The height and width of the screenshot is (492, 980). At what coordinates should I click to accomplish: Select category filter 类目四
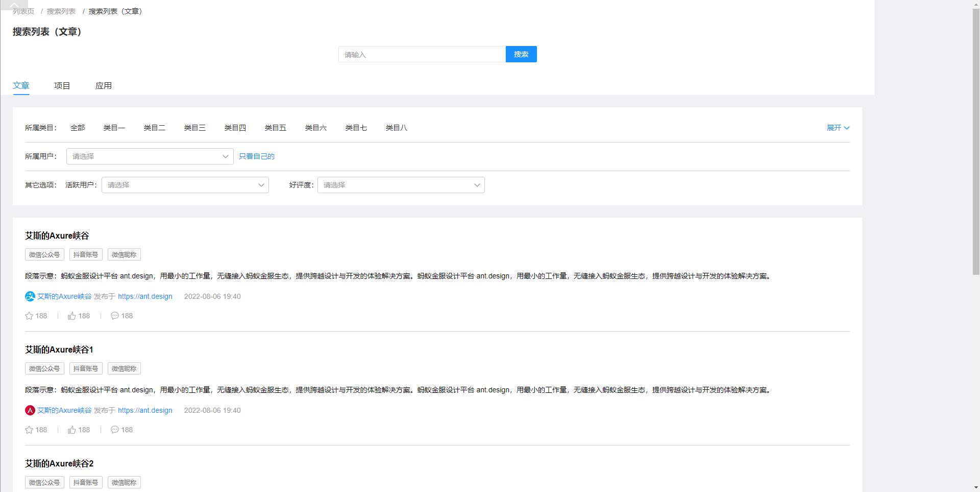[235, 128]
